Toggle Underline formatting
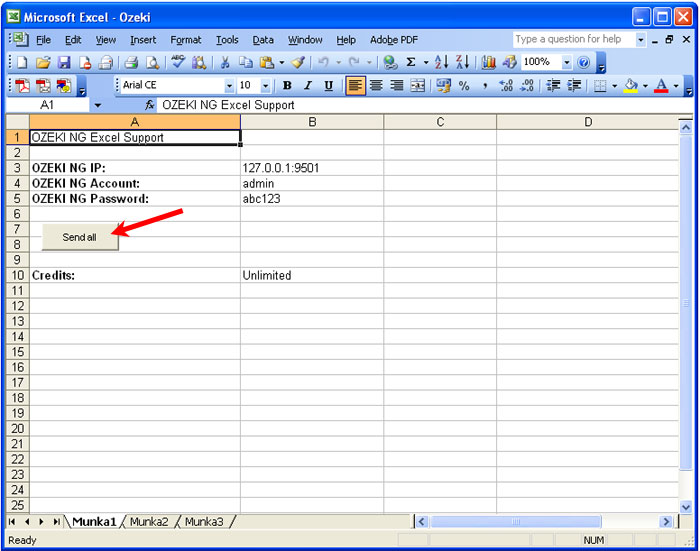 point(329,86)
